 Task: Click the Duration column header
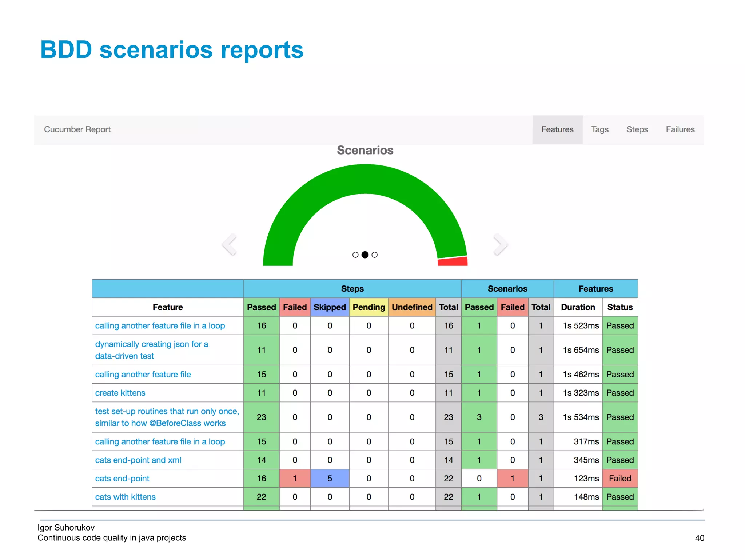coord(578,307)
